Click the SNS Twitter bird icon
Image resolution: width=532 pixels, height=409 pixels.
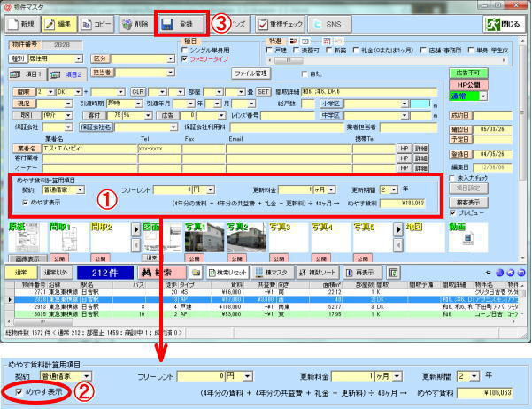pyautogui.click(x=318, y=24)
